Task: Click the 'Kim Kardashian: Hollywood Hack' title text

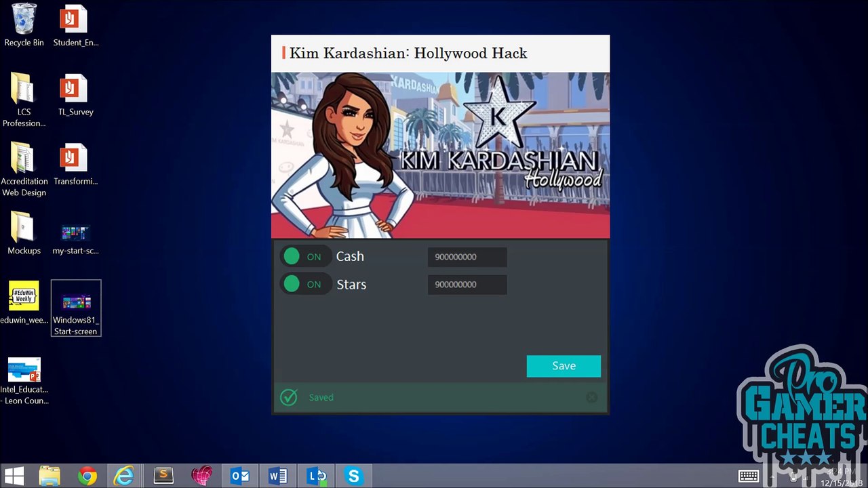Action: click(408, 53)
